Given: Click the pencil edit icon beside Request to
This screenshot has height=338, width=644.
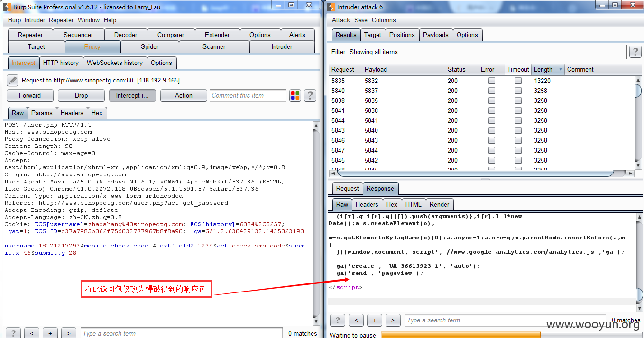Looking at the screenshot, I should pyautogui.click(x=13, y=80).
